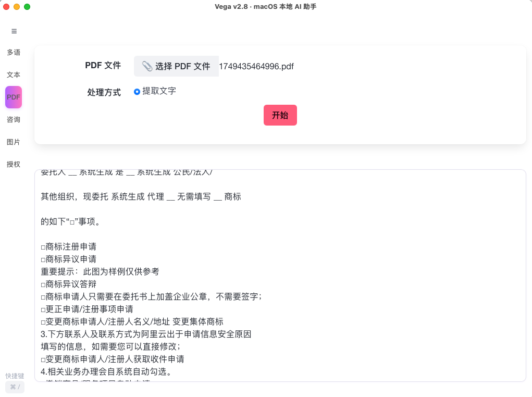
Task: Select the 多语 tool in the sidebar
Action: 13,52
